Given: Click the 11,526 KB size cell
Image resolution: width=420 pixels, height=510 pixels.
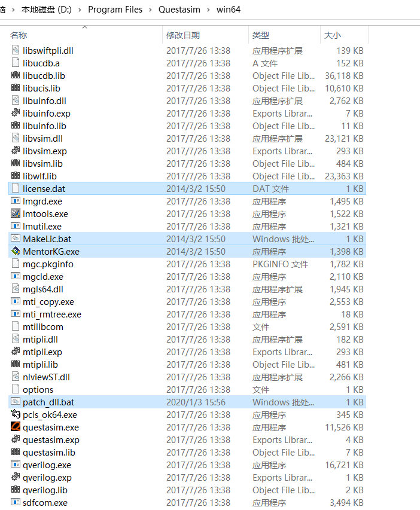Looking at the screenshot, I should (x=344, y=427).
